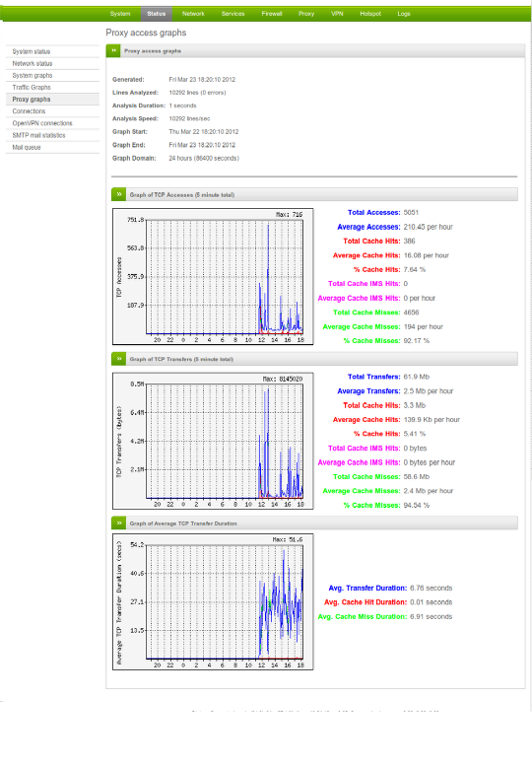Click 'Avg. Transfer Duration:' label

(367, 588)
